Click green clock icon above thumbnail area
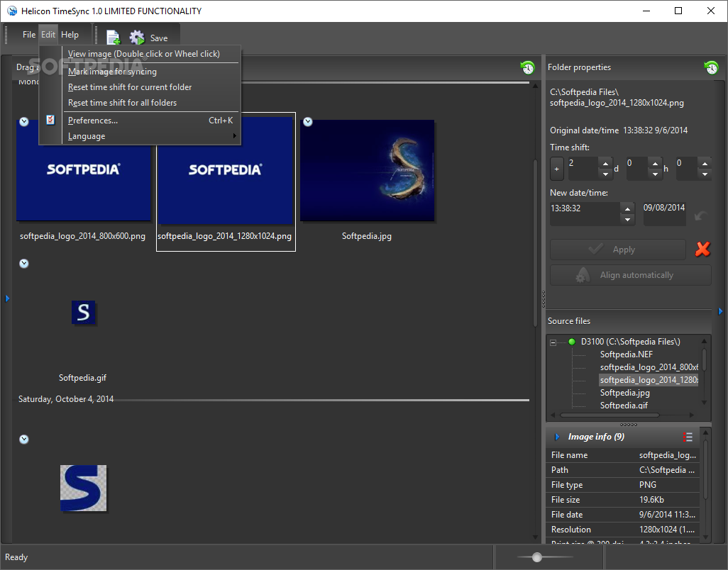This screenshot has width=728, height=570. coord(527,68)
